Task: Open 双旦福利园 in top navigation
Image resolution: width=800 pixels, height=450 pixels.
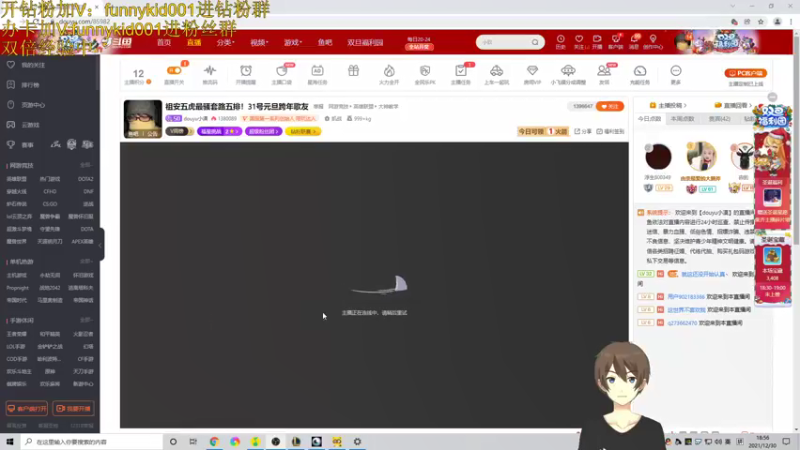Action: pyautogui.click(x=365, y=42)
